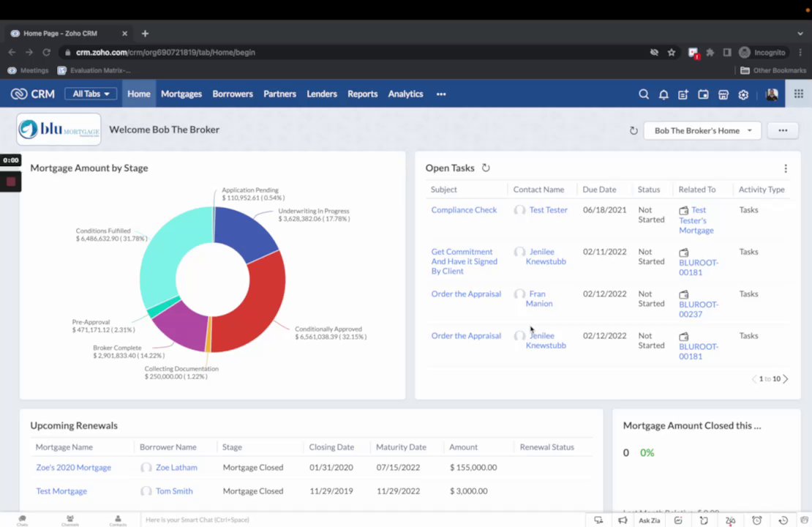812x527 pixels.
Task: Open related record BLUROOT-00237
Action: [699, 310]
